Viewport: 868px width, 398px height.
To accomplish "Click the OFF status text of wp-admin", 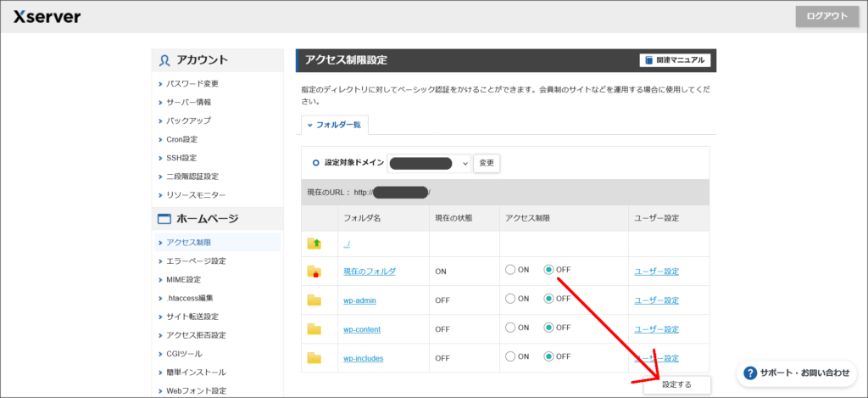I will [442, 300].
